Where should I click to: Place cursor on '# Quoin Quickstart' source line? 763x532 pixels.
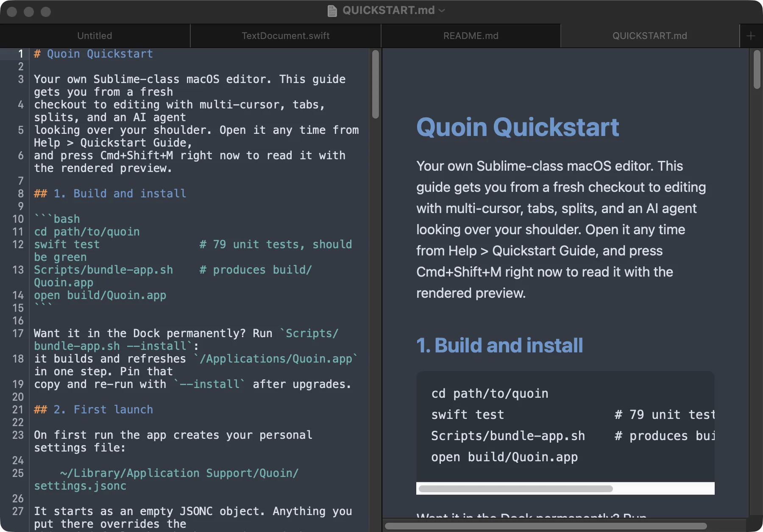(x=93, y=54)
